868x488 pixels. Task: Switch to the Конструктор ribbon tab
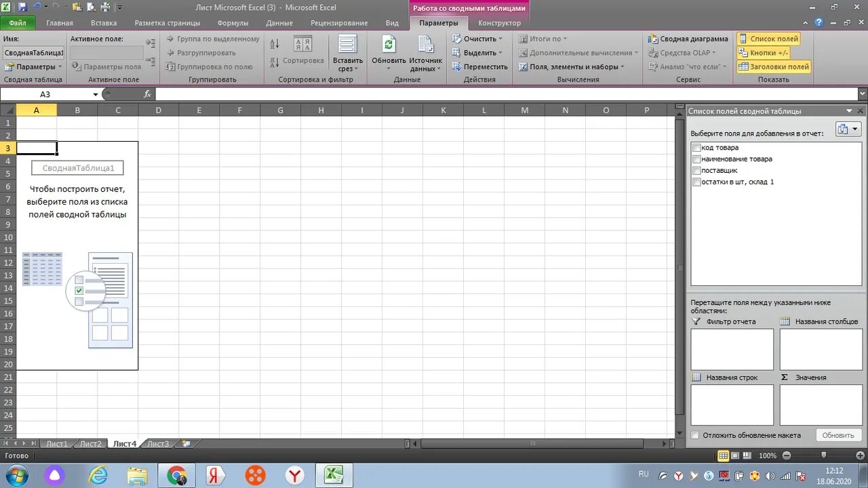(x=500, y=23)
